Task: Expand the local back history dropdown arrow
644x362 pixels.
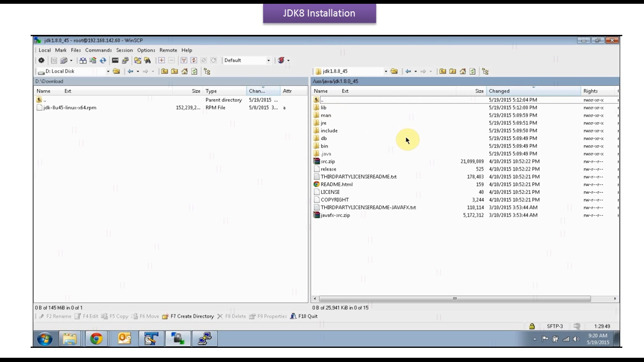Action: pos(138,72)
